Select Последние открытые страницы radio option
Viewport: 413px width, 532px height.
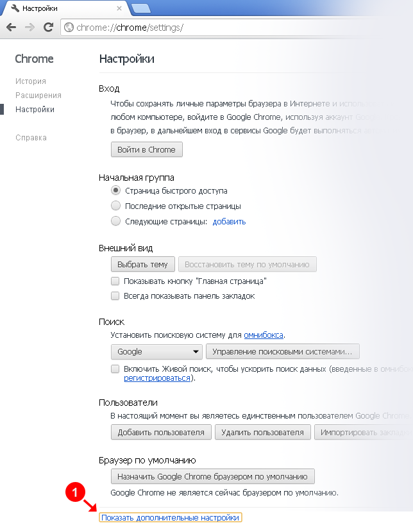click(115, 206)
